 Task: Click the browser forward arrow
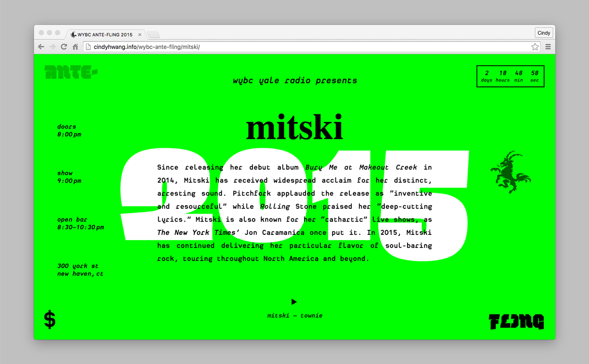[x=52, y=47]
